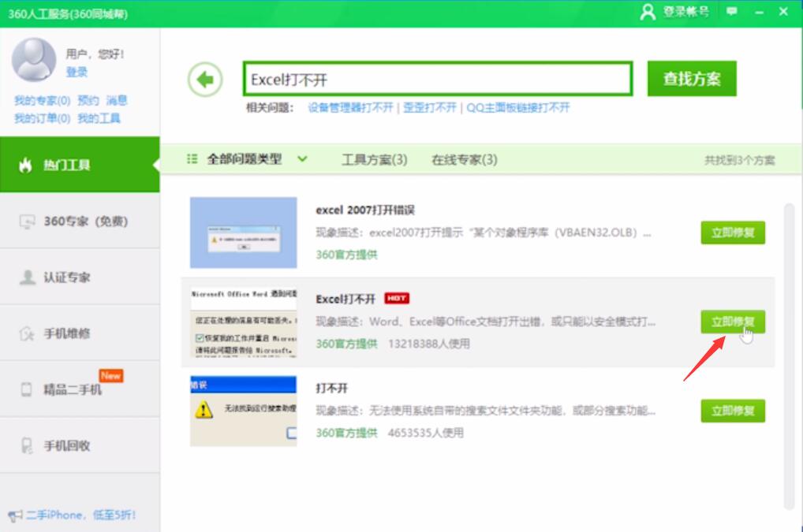Click the 共找到3个方案 count text
Viewport: 803px width, 532px height.
point(739,160)
